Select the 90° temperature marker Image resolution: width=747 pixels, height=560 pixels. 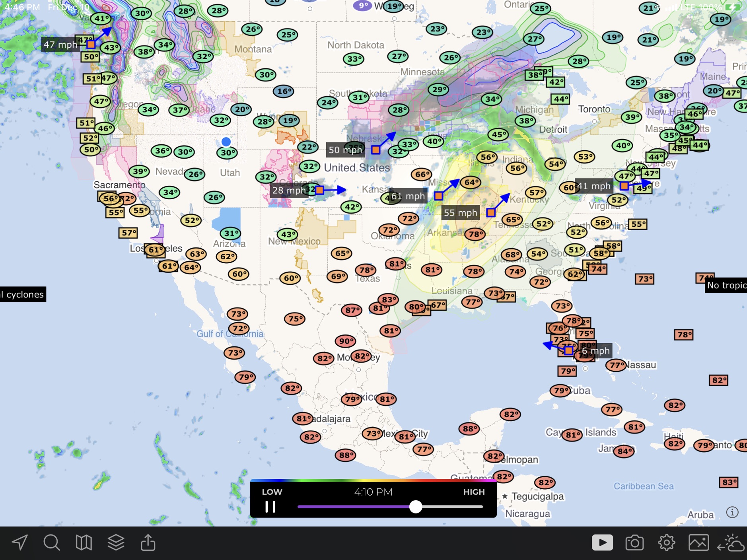tap(345, 341)
